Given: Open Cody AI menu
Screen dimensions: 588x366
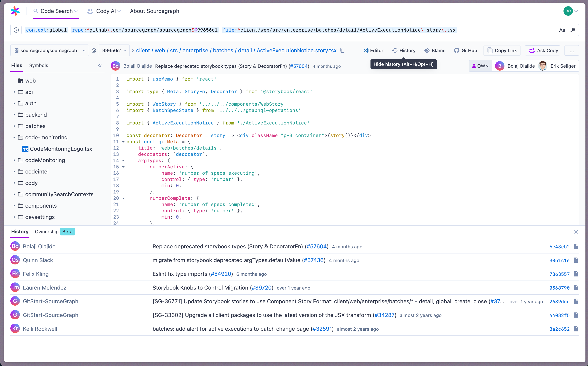Looking at the screenshot, I should click(104, 11).
